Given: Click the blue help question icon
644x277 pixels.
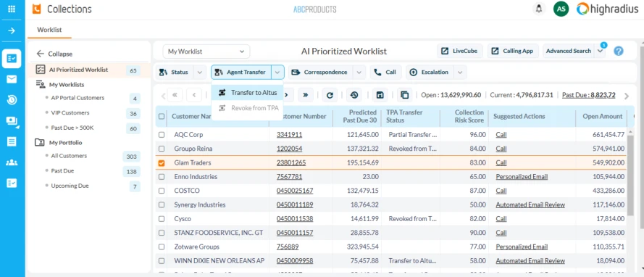Looking at the screenshot, I should point(619,51).
